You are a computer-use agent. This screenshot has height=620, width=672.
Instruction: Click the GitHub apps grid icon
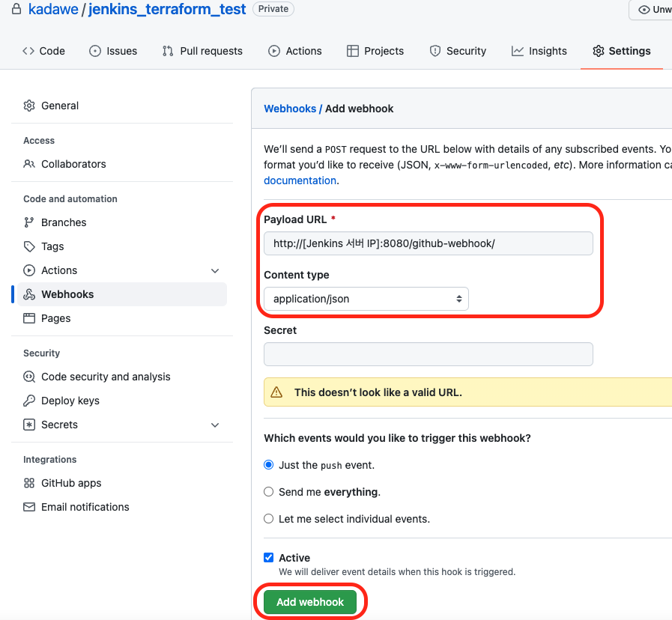pos(29,483)
